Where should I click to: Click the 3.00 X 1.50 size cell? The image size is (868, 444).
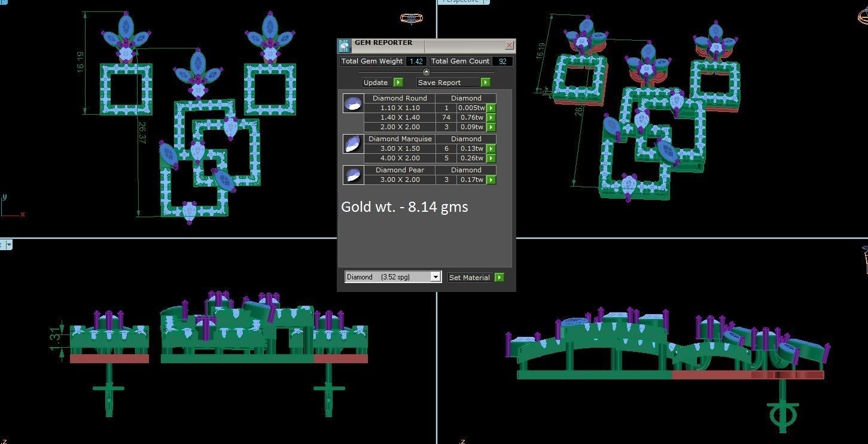click(400, 148)
